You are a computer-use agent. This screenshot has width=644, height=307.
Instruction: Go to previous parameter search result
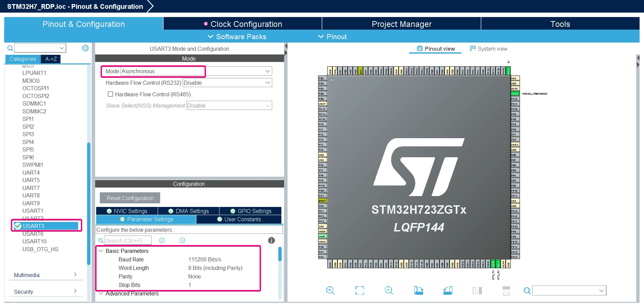(162, 241)
